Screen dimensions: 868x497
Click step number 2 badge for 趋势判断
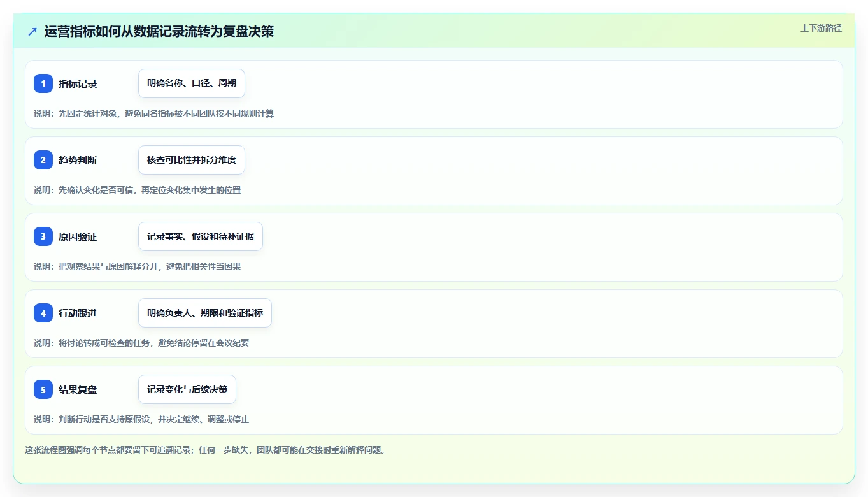(43, 160)
